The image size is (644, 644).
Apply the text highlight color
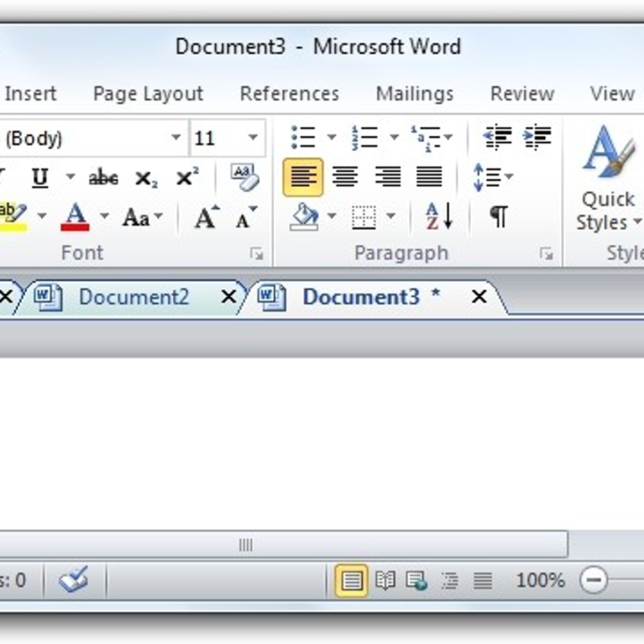(x=13, y=217)
